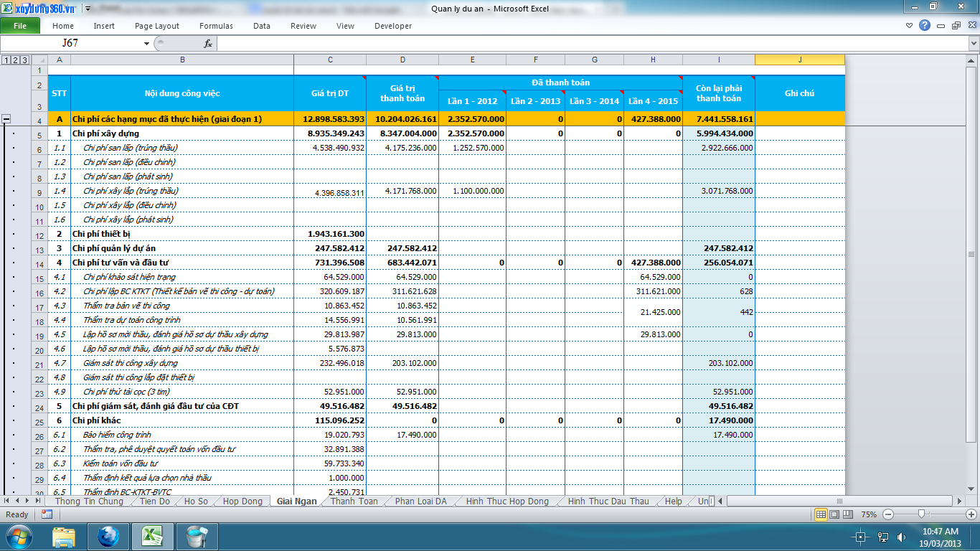
Task: Open the File backstage tab
Action: point(20,26)
